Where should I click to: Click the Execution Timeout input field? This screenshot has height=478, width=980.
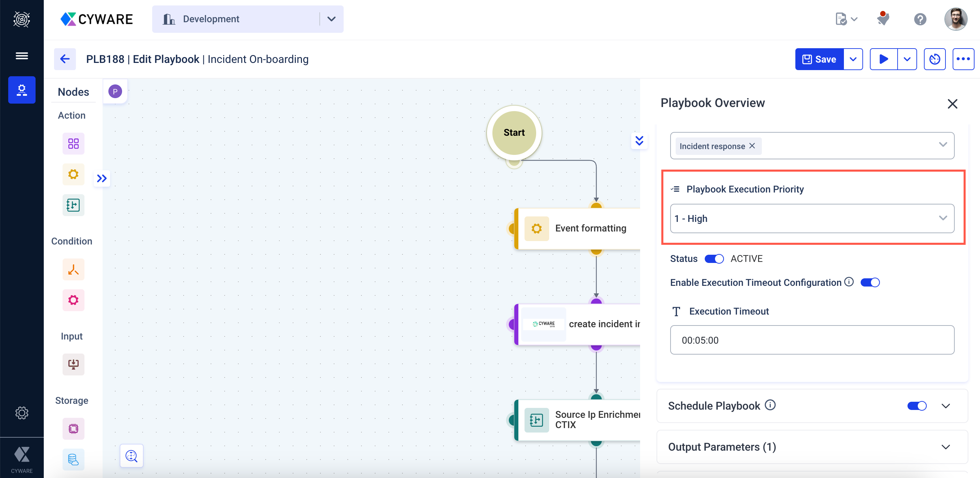click(x=811, y=340)
